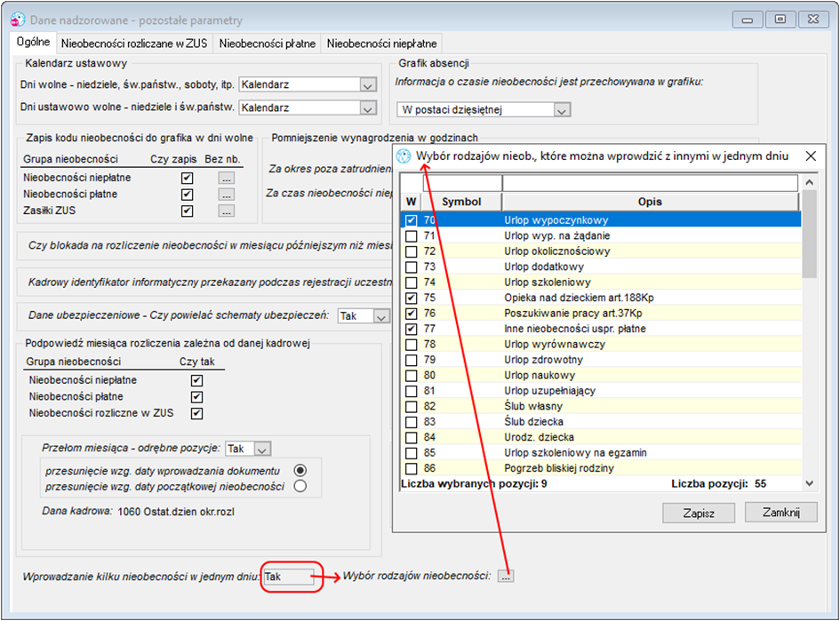Select przesunięcie wzg. daty początkowej nieobecności
The image size is (840, 621).
(300, 486)
